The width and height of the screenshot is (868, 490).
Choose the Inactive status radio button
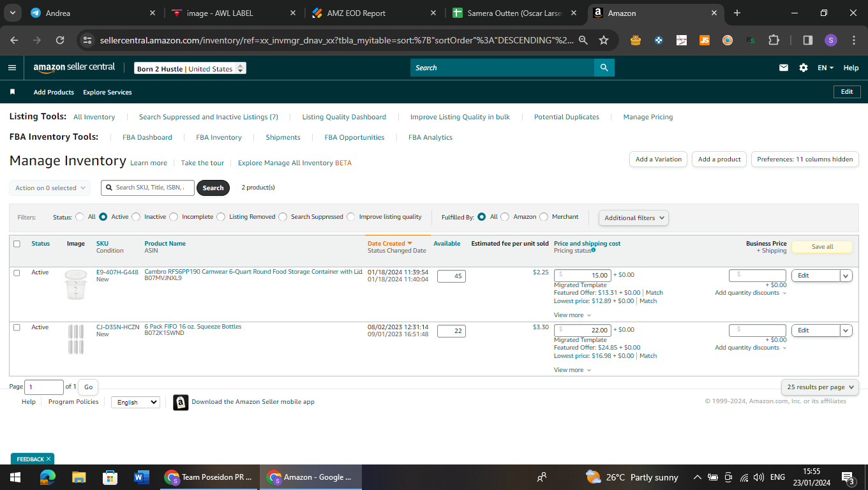[x=136, y=217]
